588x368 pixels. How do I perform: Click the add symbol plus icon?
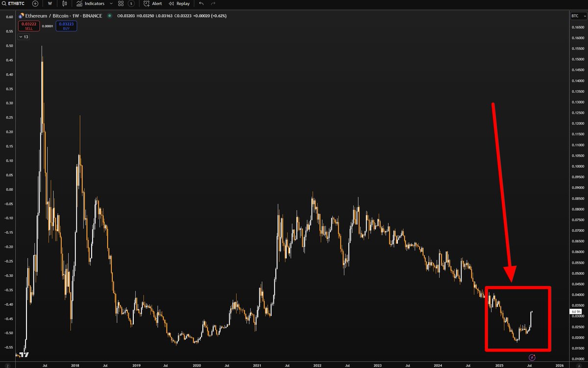pos(35,3)
